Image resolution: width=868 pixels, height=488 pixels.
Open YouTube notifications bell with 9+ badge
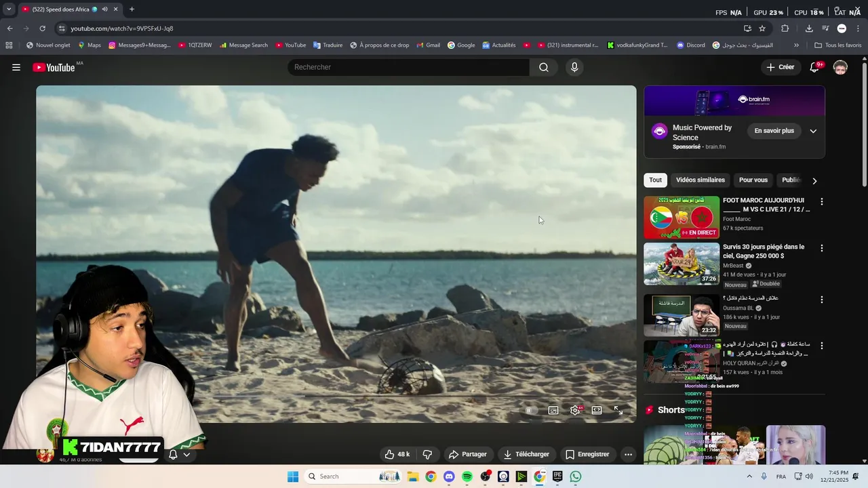click(x=815, y=67)
